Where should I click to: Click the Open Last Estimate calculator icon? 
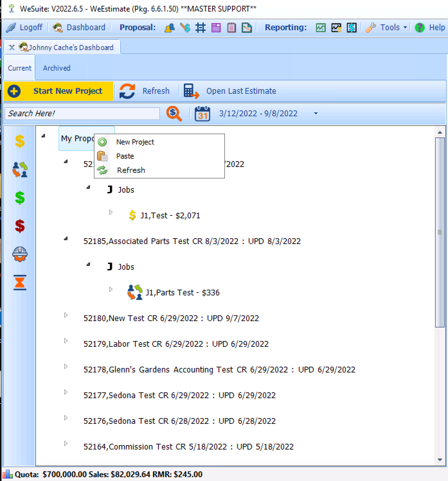[191, 91]
